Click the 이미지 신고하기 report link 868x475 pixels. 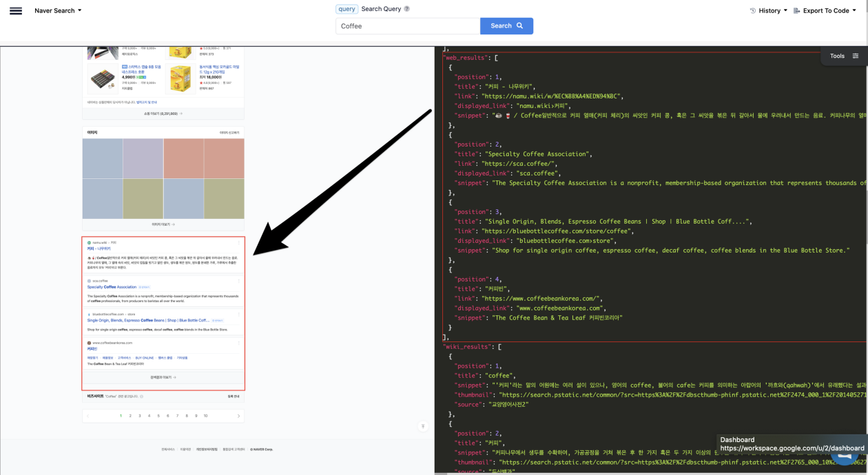pyautogui.click(x=229, y=132)
